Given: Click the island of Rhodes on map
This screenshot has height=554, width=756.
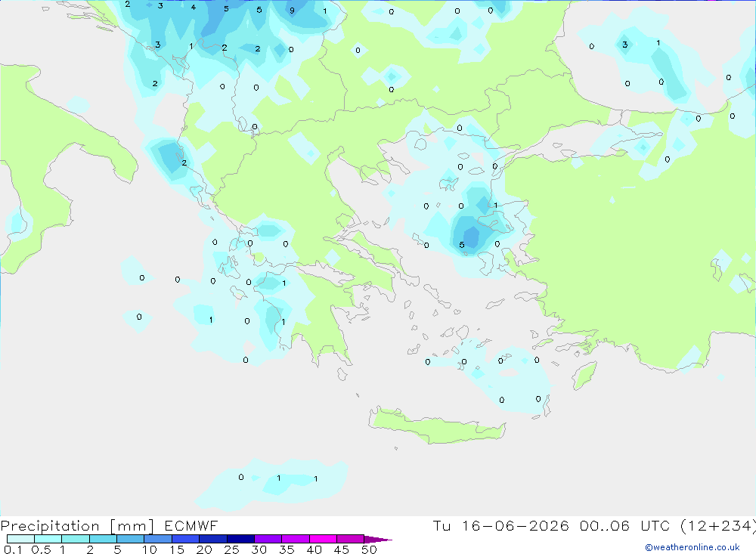Looking at the screenshot, I should [x=584, y=376].
